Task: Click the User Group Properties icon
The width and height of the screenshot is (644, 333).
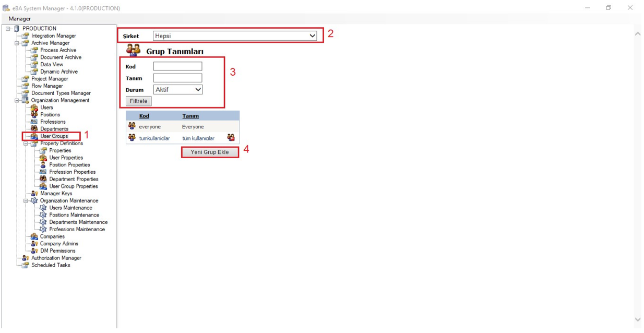Action: coord(43,186)
